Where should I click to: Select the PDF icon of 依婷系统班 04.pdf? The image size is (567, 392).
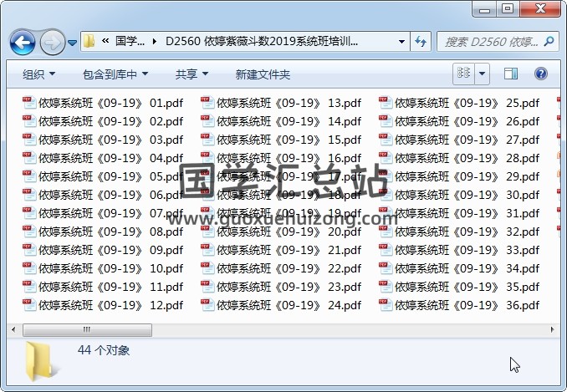pos(29,158)
